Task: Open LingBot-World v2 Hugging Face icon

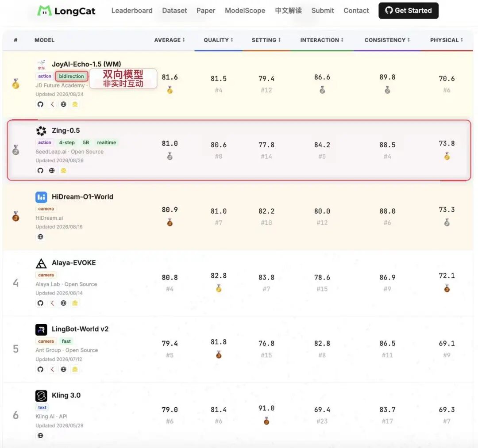Action: click(x=75, y=369)
